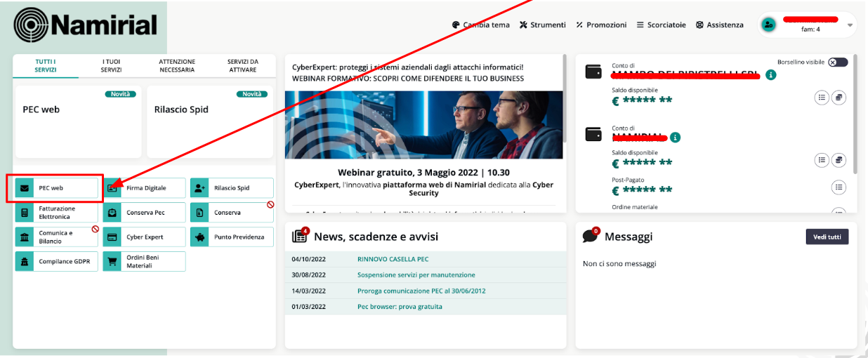Click Cambia tema in the top bar
Image resolution: width=868 pixels, height=358 pixels.
(x=481, y=25)
